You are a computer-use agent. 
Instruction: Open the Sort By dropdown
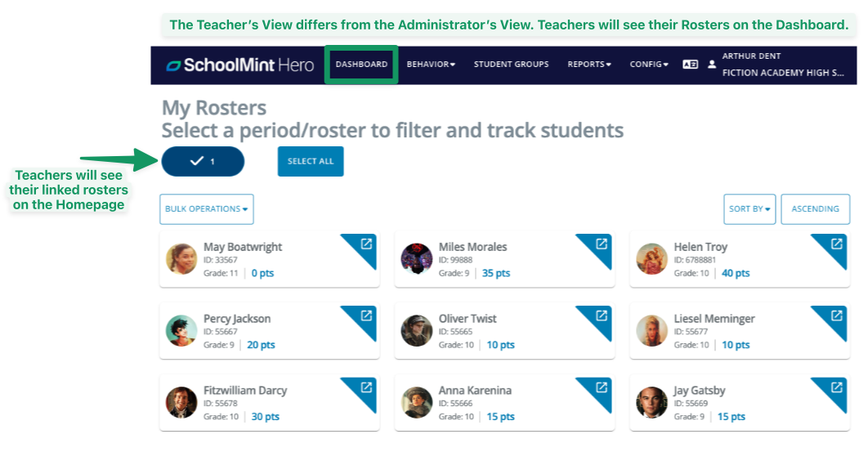coord(749,209)
